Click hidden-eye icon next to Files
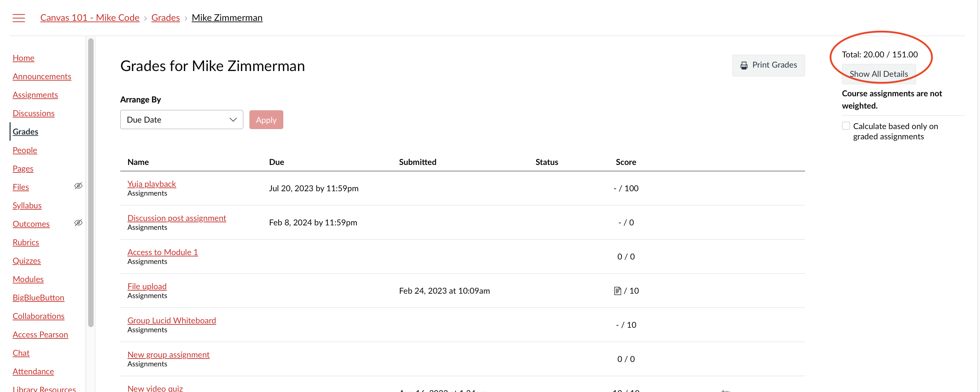The image size is (980, 392). [78, 186]
